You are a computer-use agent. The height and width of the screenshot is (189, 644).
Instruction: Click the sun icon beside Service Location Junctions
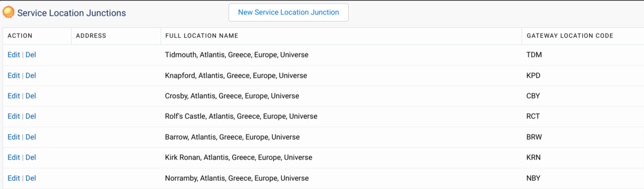click(9, 13)
